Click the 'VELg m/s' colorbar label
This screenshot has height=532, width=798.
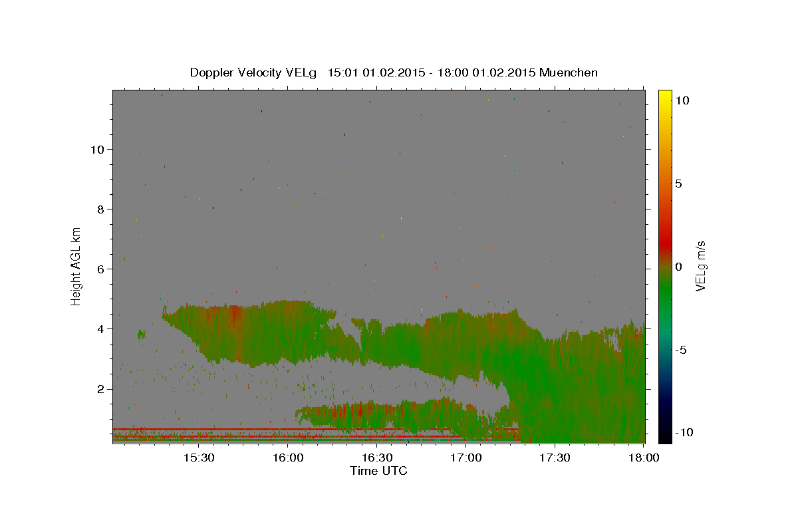tap(700, 266)
